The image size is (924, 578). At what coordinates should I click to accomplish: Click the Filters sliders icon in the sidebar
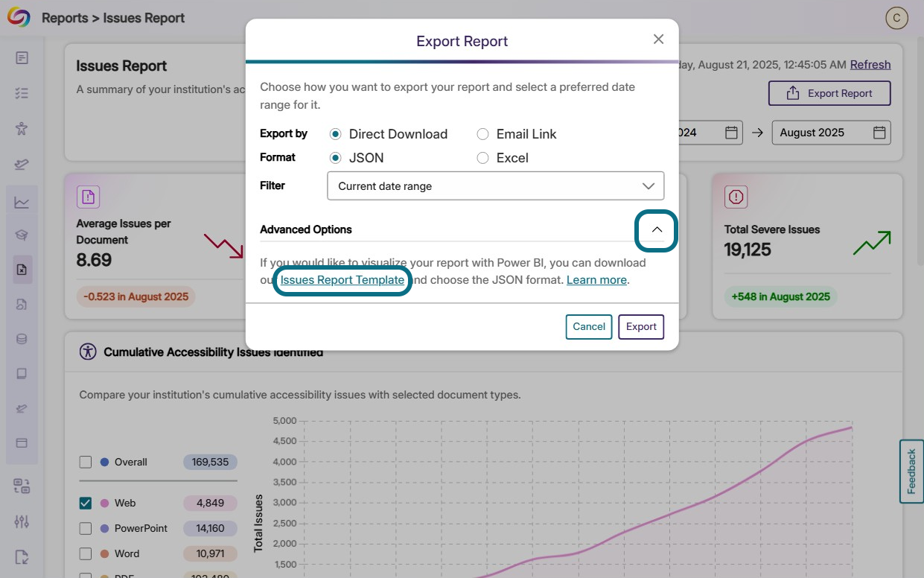click(x=22, y=521)
